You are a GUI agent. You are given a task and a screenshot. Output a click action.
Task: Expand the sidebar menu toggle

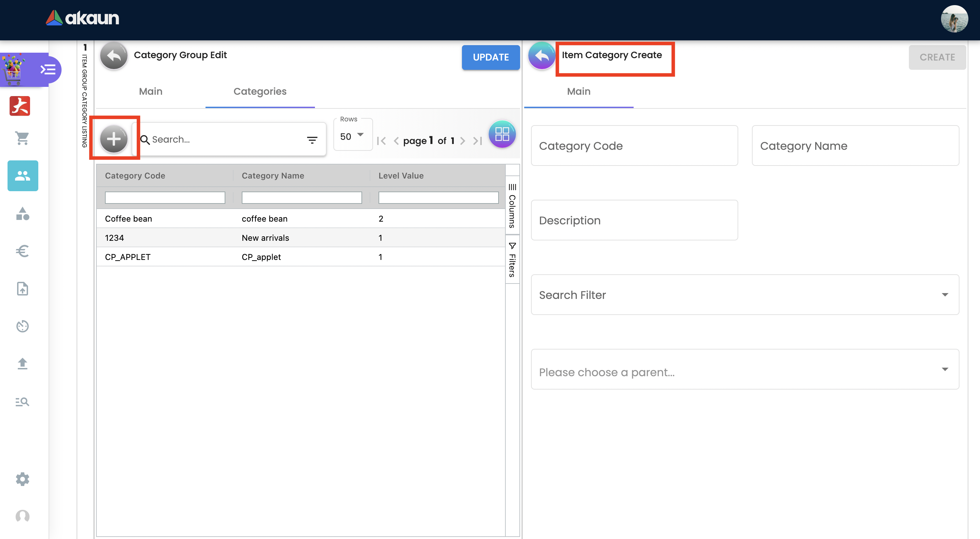point(48,70)
